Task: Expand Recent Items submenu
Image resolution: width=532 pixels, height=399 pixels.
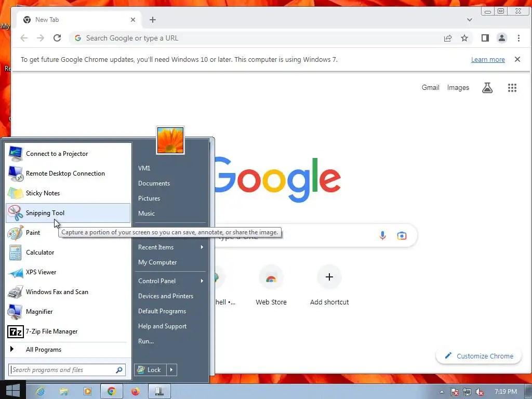Action: click(x=170, y=247)
